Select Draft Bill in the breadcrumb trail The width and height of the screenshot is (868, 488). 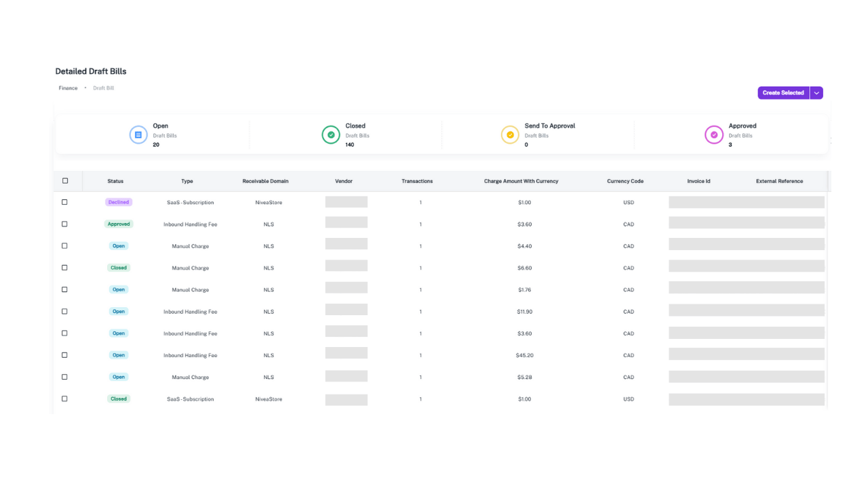pos(103,87)
